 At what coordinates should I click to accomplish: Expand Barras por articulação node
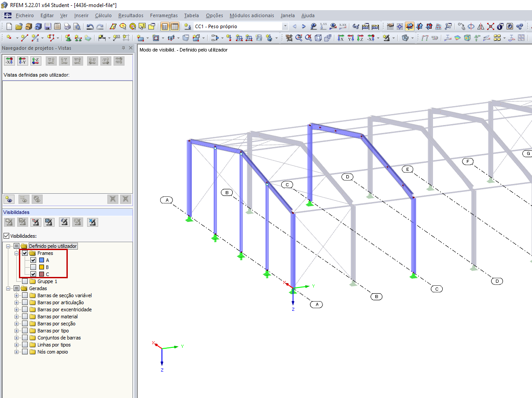(17, 302)
